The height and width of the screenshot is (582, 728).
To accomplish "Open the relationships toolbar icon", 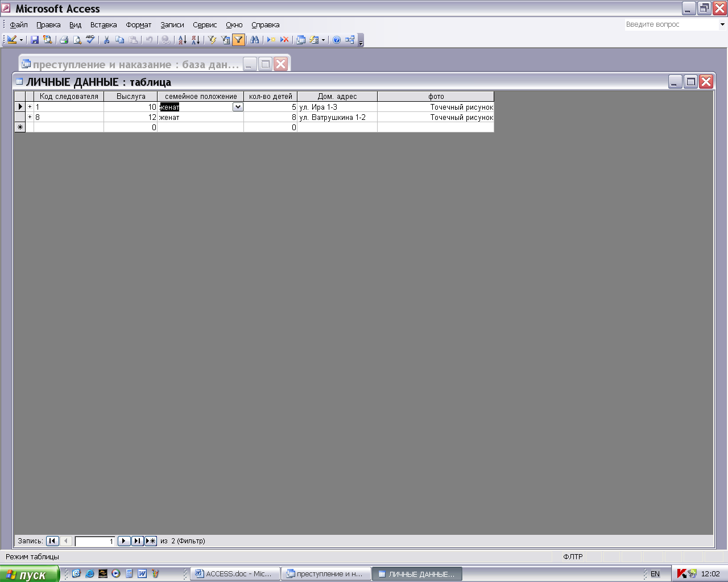I will pos(350,40).
